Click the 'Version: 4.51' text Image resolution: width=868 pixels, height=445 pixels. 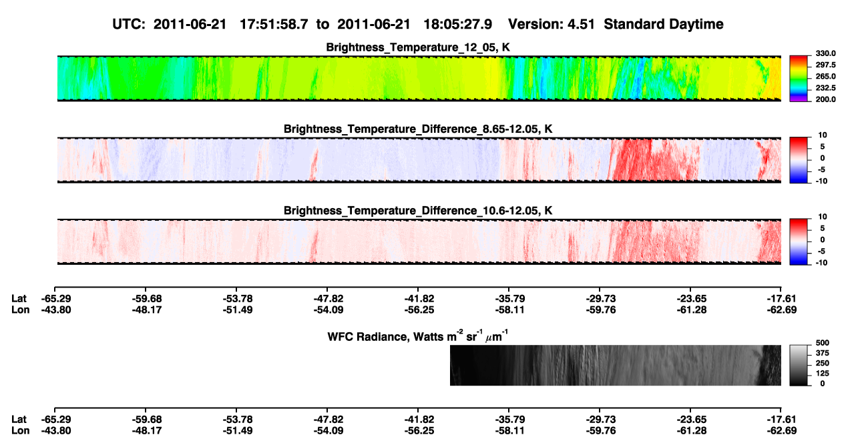550,25
